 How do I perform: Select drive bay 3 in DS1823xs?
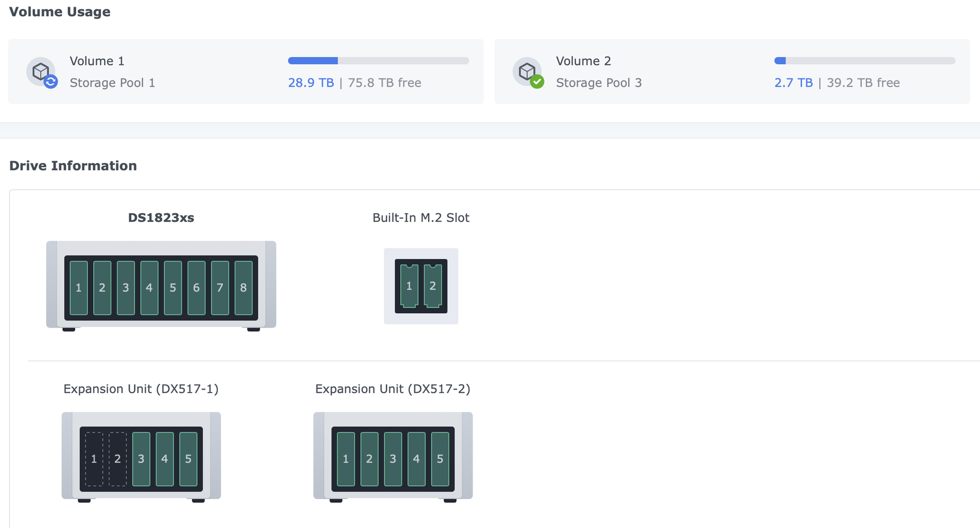pos(126,288)
